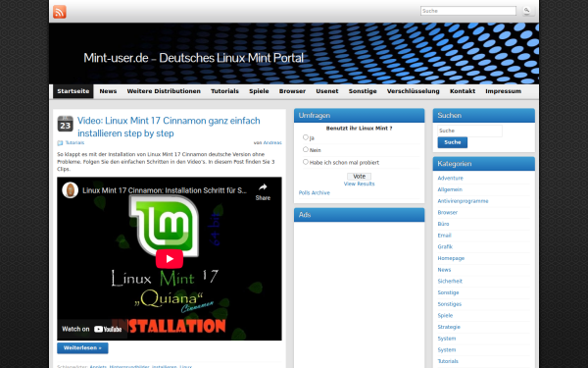Open the Grafik category

coord(445,246)
